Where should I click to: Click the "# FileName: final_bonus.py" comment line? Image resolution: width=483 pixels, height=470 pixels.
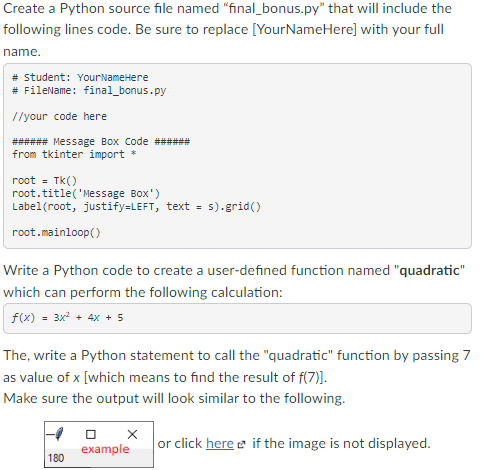click(89, 90)
